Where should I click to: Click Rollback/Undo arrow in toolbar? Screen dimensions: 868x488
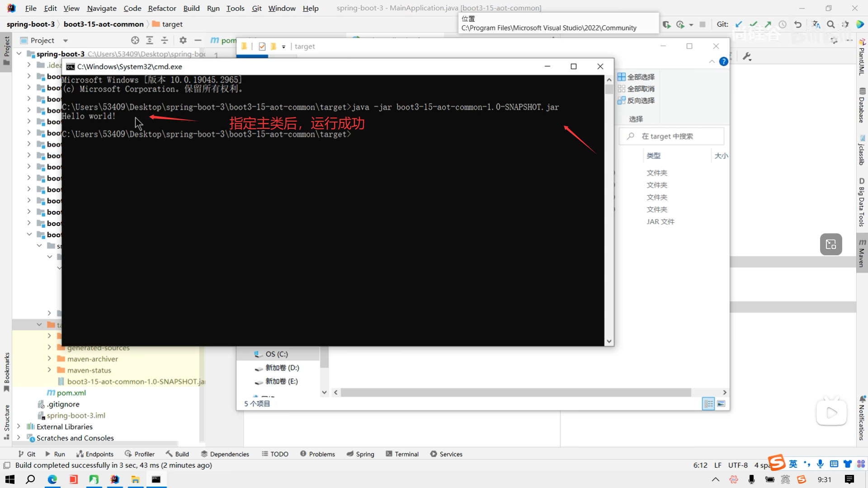point(798,24)
